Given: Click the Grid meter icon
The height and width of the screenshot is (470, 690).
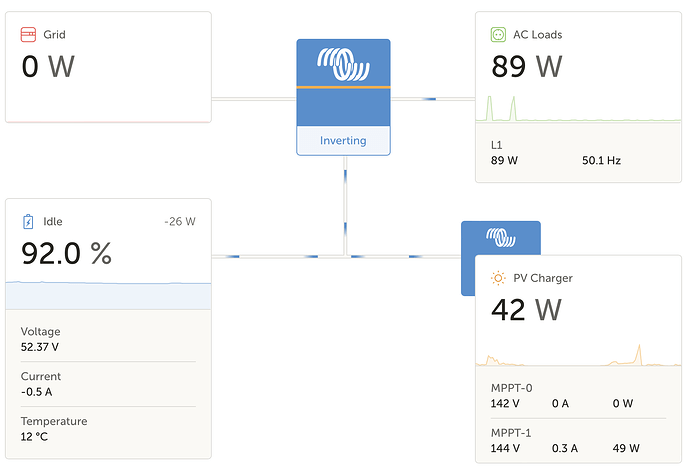Looking at the screenshot, I should tap(28, 35).
